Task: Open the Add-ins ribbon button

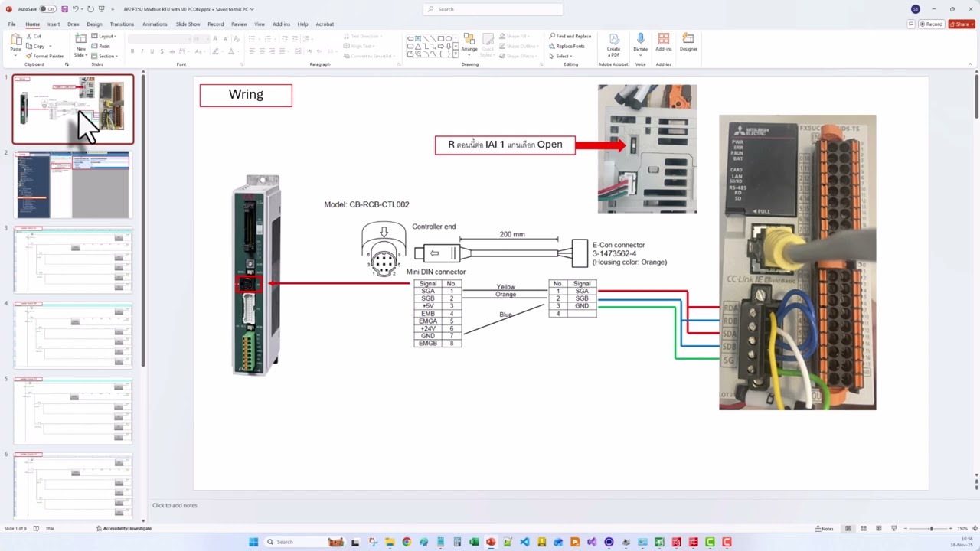Action: (664, 43)
